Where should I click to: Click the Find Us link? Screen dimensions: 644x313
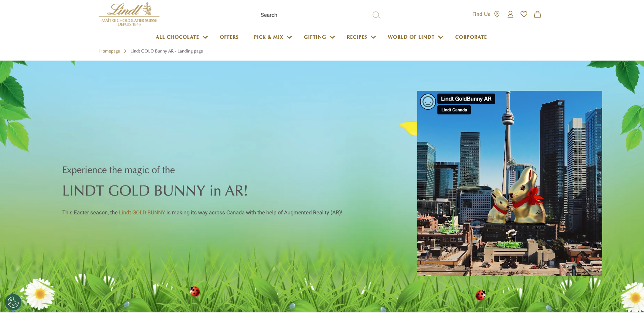[481, 14]
